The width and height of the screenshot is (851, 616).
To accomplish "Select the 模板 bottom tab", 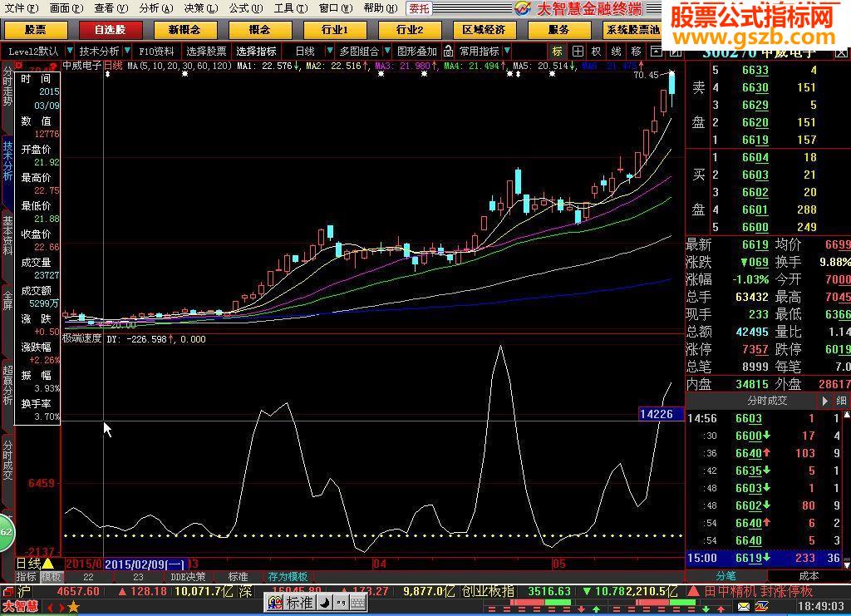I will 51,576.
